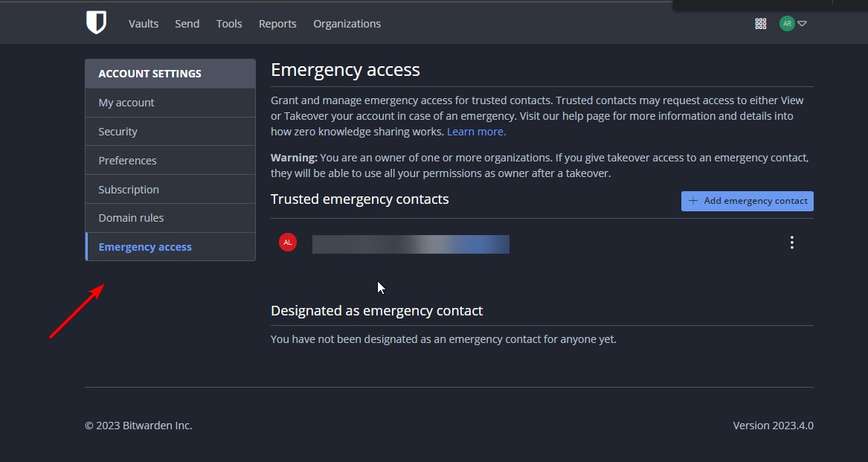
Task: Open the product switcher grid icon
Action: [x=760, y=23]
